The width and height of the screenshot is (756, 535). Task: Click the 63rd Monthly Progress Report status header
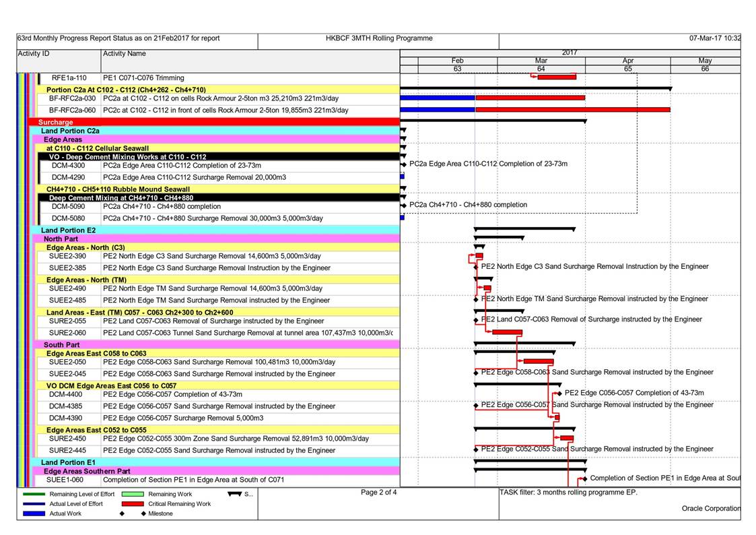pyautogui.click(x=118, y=38)
